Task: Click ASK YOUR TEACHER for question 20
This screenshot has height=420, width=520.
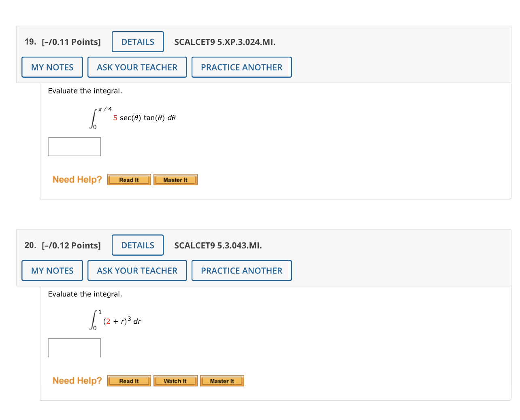Action: 137,271
